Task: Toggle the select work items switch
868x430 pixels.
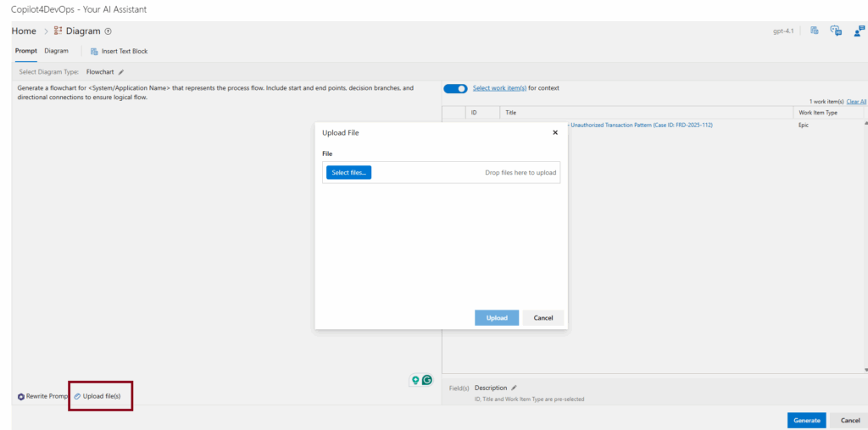Action: pos(455,88)
